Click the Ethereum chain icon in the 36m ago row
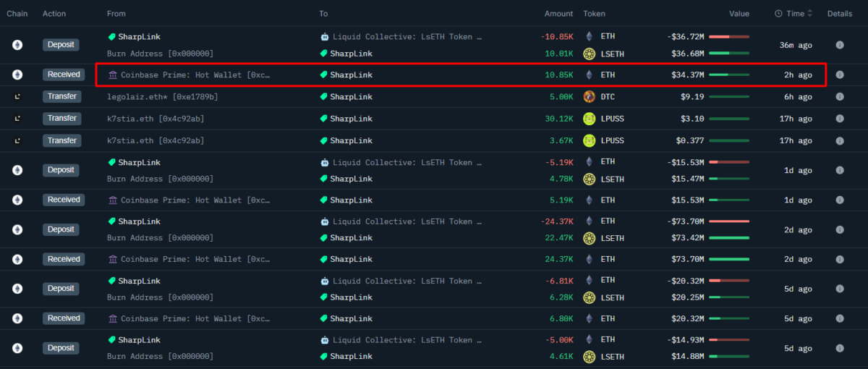 coord(17,45)
